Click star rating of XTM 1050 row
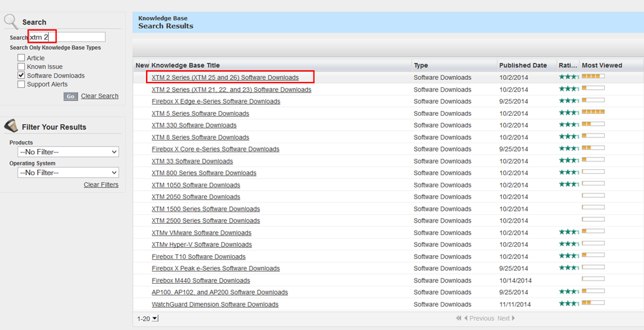 click(x=569, y=184)
